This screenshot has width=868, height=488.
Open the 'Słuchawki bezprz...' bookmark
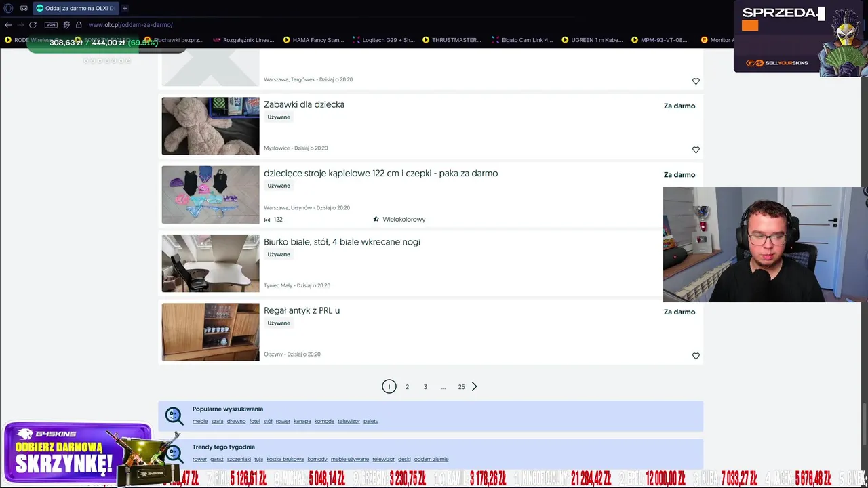coord(174,40)
